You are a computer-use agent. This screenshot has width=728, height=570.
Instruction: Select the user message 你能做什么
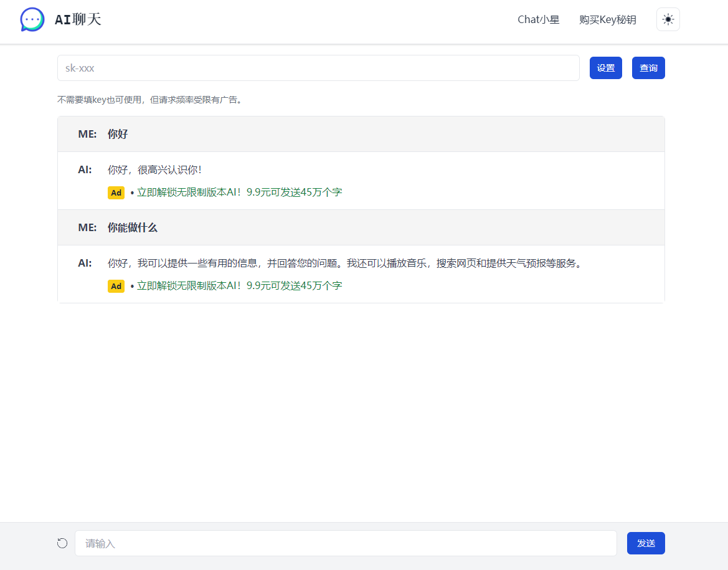[133, 227]
